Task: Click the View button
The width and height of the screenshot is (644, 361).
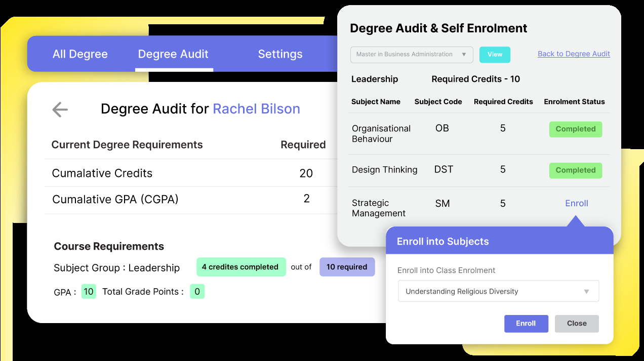Action: pos(495,55)
